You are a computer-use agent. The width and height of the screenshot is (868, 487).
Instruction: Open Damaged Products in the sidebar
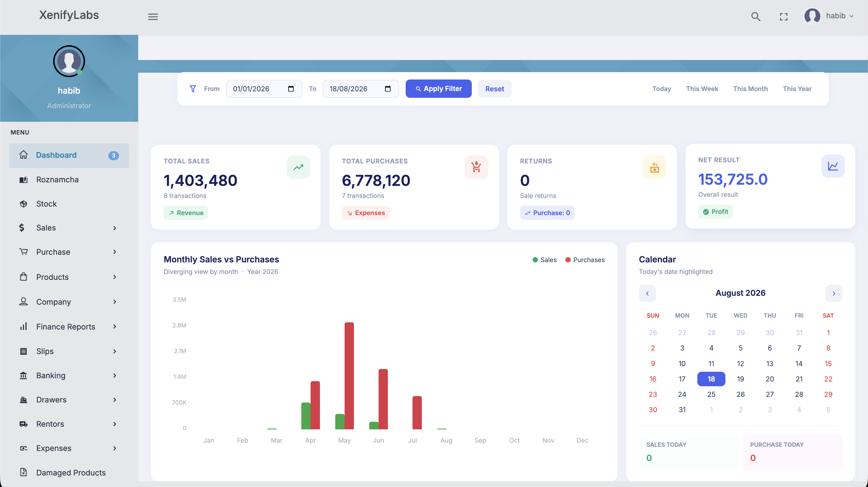pos(69,473)
